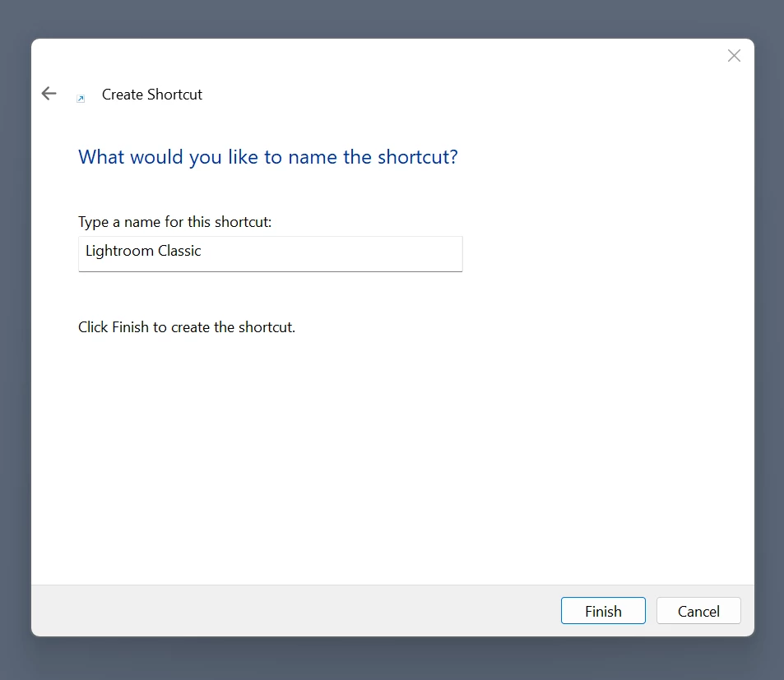Click the 'Create Shortcut' title text
The width and height of the screenshot is (784, 680).
click(152, 95)
